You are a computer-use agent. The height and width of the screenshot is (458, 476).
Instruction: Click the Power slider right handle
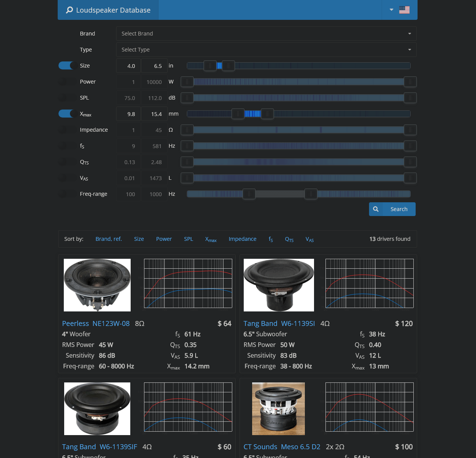point(410,82)
